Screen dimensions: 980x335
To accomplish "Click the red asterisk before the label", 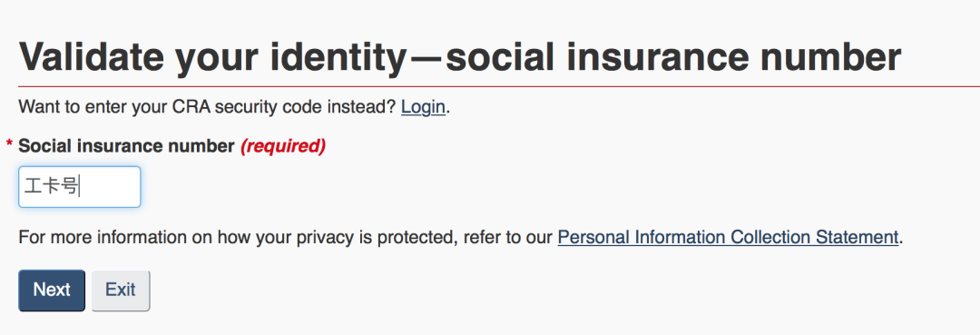I will (9, 145).
